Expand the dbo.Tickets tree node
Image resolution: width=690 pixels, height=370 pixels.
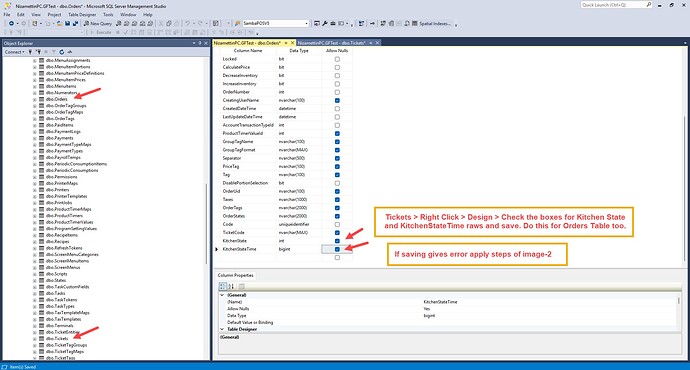tap(35, 338)
